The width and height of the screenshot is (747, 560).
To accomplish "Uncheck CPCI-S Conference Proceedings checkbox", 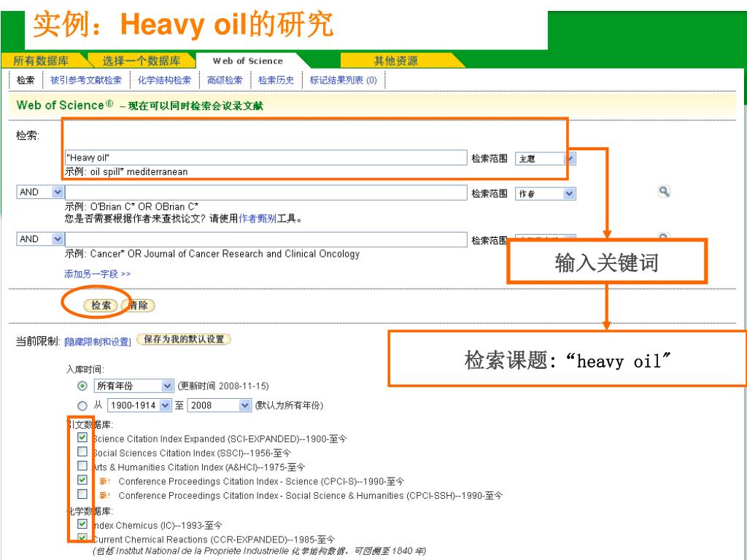I will tap(82, 480).
